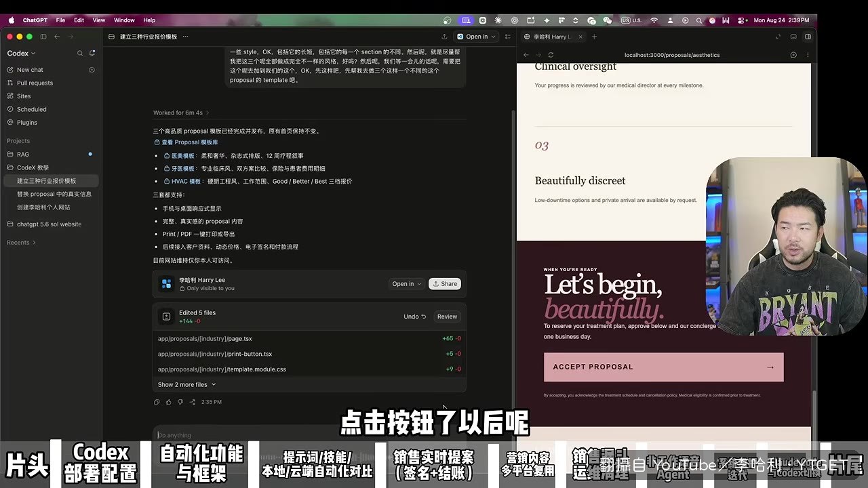Undo the 5 file edits

pyautogui.click(x=415, y=317)
